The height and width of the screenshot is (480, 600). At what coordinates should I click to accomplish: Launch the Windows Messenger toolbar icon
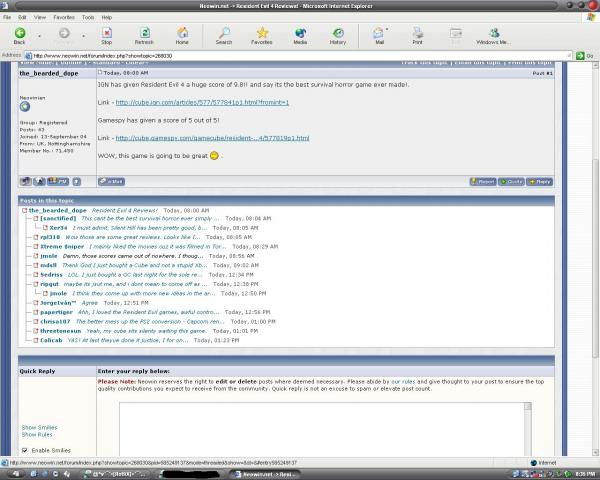point(493,36)
